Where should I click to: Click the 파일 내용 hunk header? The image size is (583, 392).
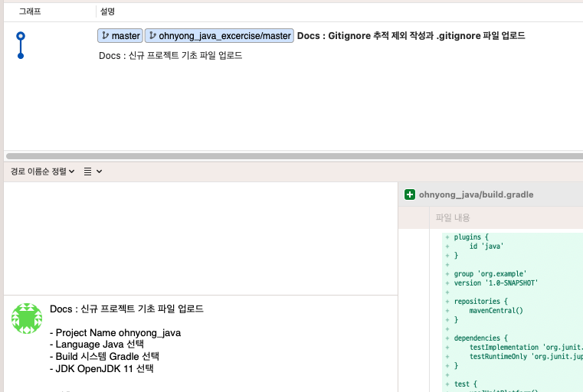tap(453, 217)
